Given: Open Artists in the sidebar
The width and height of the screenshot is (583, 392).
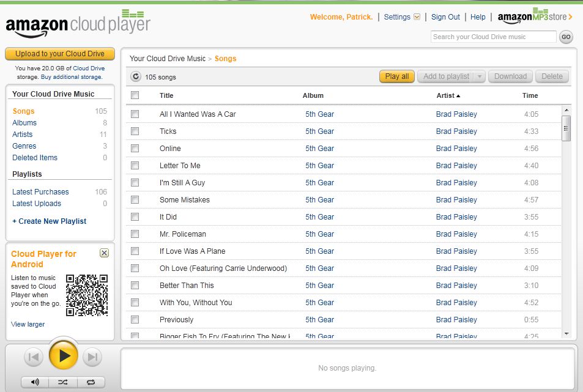Looking at the screenshot, I should (22, 134).
